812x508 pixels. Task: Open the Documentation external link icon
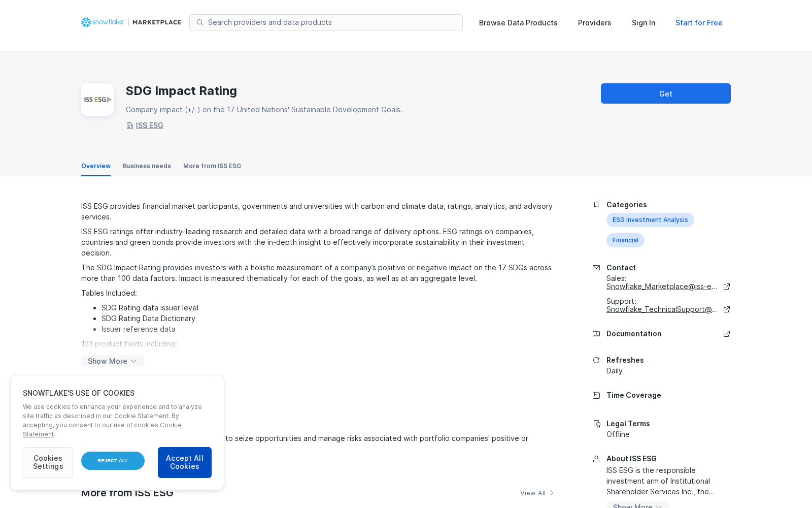coord(727,334)
